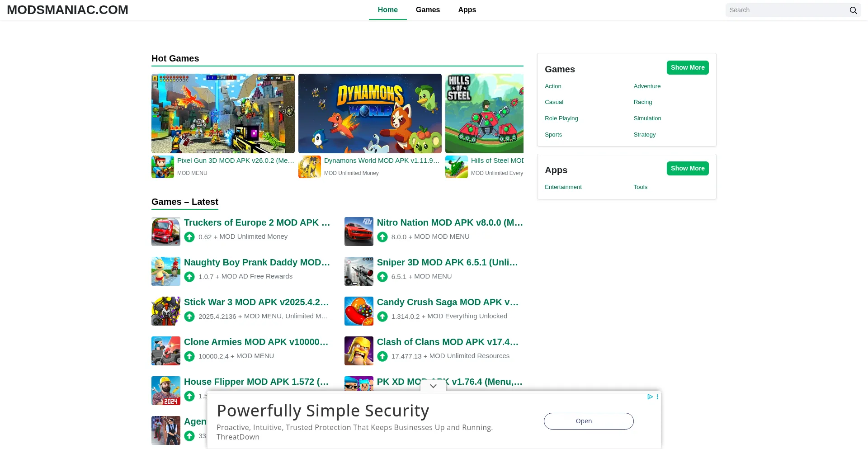Open the Dynamons World banner thumbnail
The image size is (868, 449).
tap(369, 113)
